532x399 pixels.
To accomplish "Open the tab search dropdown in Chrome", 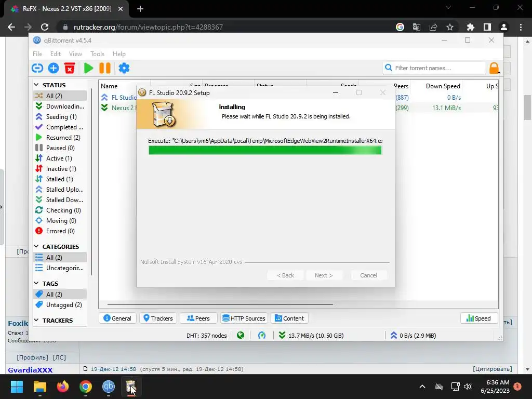I will [x=448, y=7].
